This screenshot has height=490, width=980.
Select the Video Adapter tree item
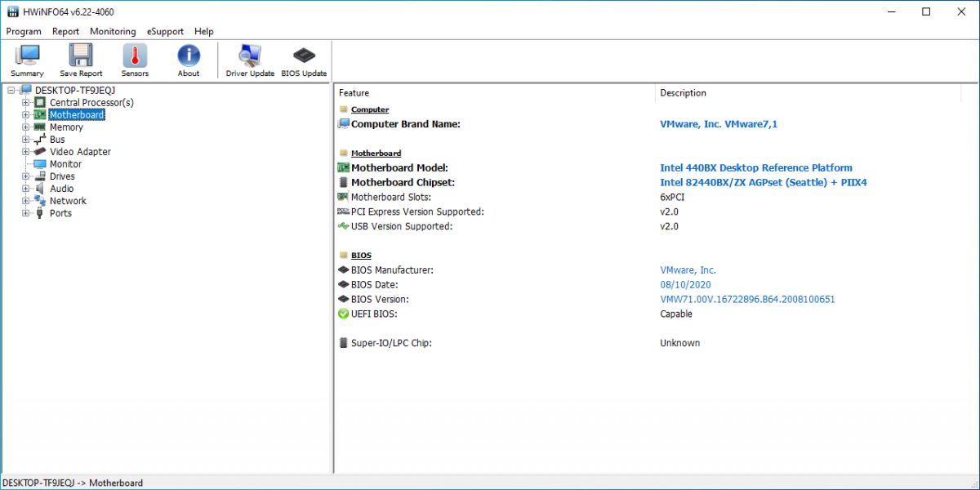(80, 152)
